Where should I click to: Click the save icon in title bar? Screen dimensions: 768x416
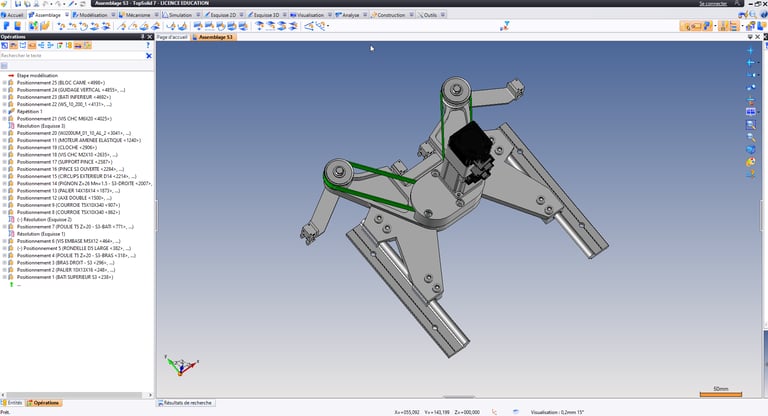18,3
